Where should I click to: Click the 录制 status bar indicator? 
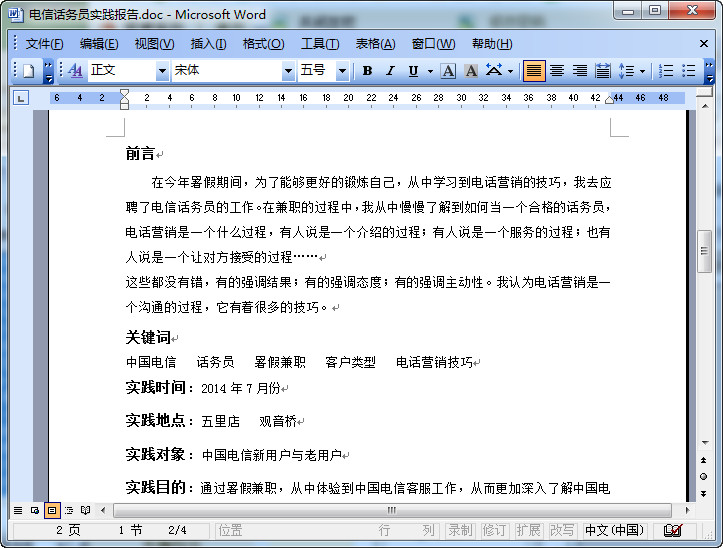point(460,530)
